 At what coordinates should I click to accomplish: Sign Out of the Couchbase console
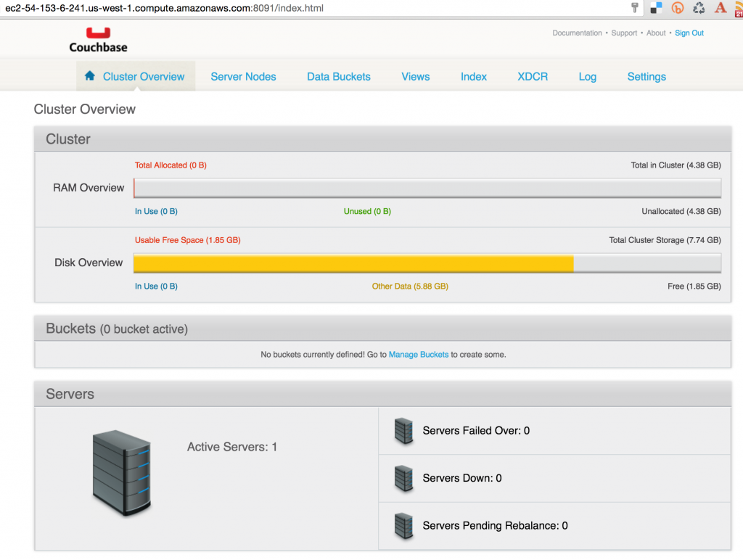tap(689, 33)
